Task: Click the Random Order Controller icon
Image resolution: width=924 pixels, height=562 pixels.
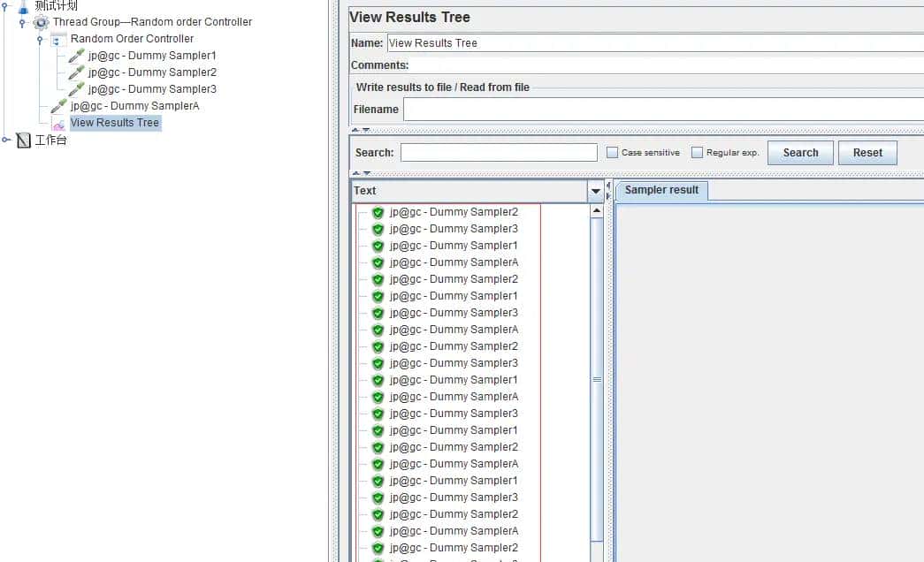Action: point(58,39)
